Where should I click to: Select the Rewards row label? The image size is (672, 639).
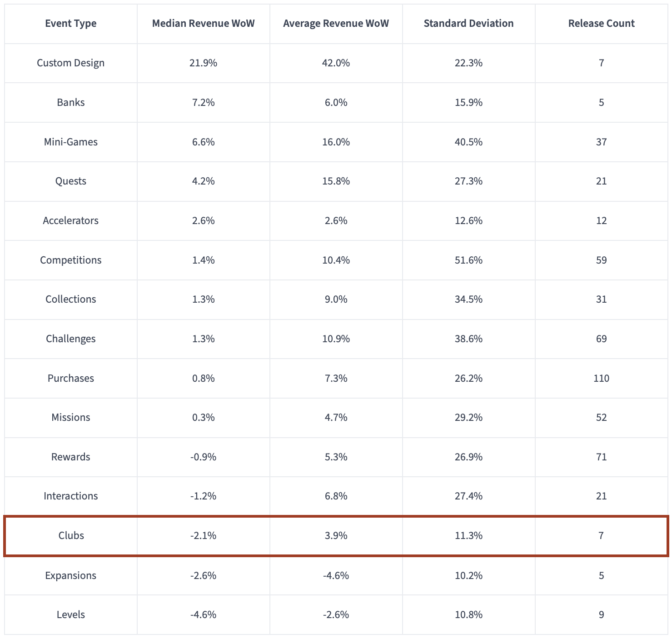pos(71,457)
